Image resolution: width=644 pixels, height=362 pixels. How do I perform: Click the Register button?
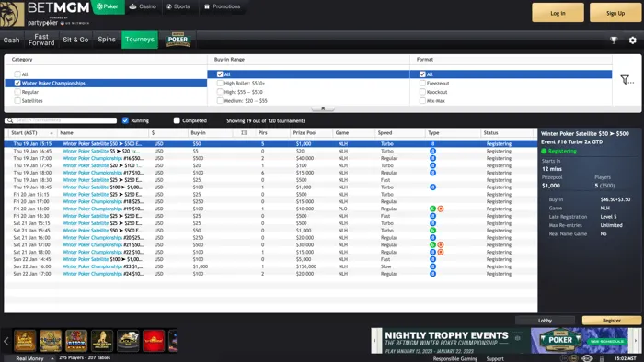(612, 321)
